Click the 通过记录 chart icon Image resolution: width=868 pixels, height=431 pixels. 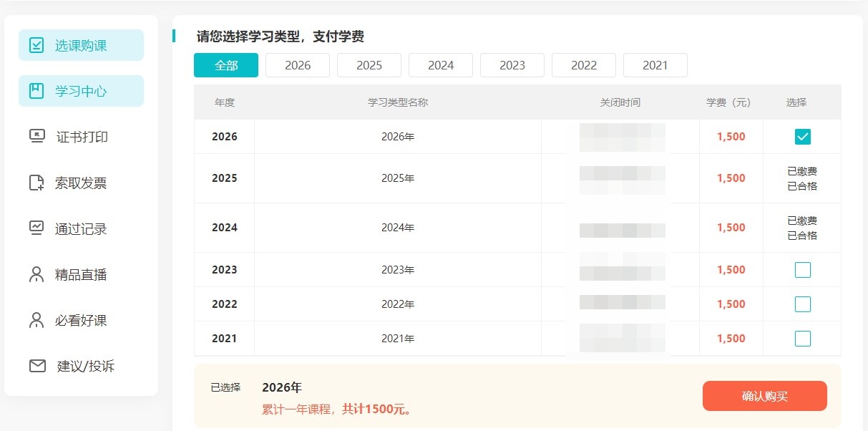tap(36, 228)
